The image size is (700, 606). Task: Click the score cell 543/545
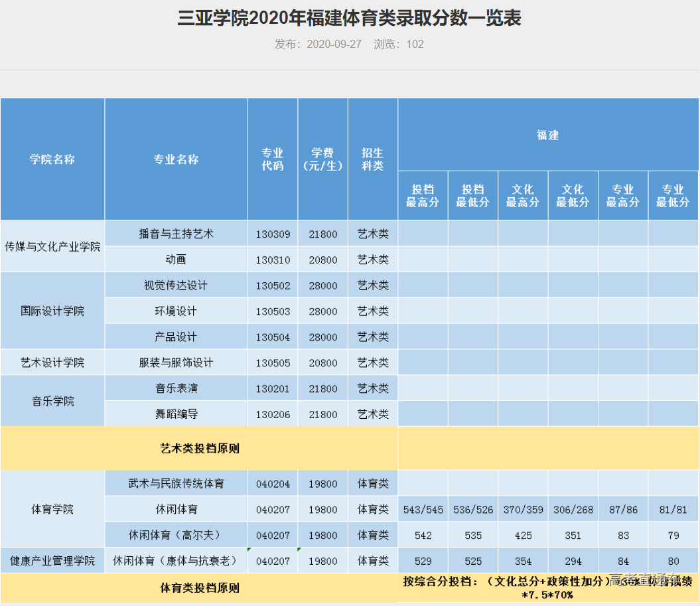(x=423, y=509)
